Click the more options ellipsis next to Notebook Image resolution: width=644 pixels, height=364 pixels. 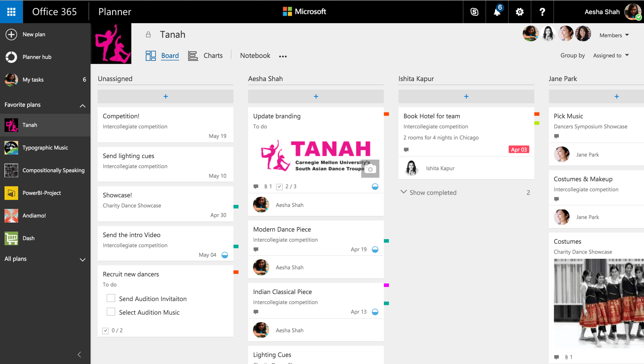283,56
